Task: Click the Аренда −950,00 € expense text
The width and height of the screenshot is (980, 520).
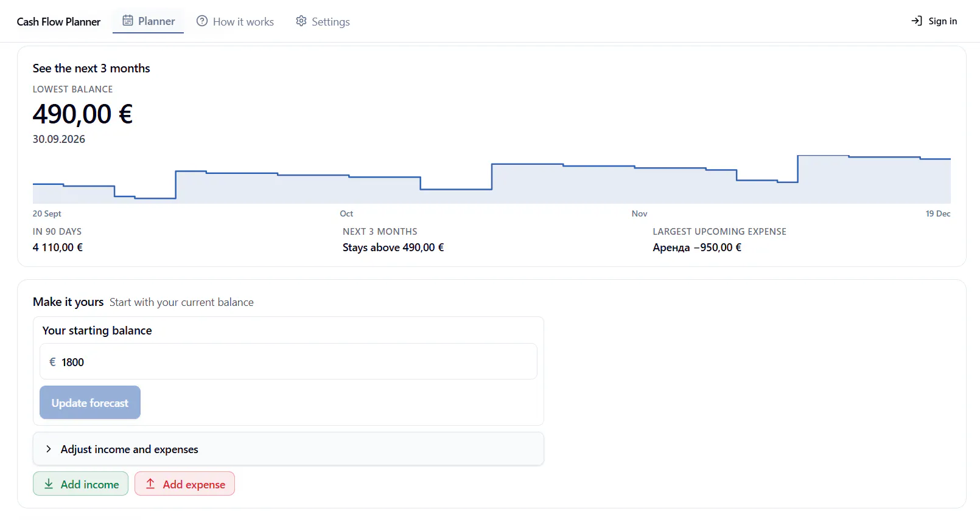Action: coord(697,248)
